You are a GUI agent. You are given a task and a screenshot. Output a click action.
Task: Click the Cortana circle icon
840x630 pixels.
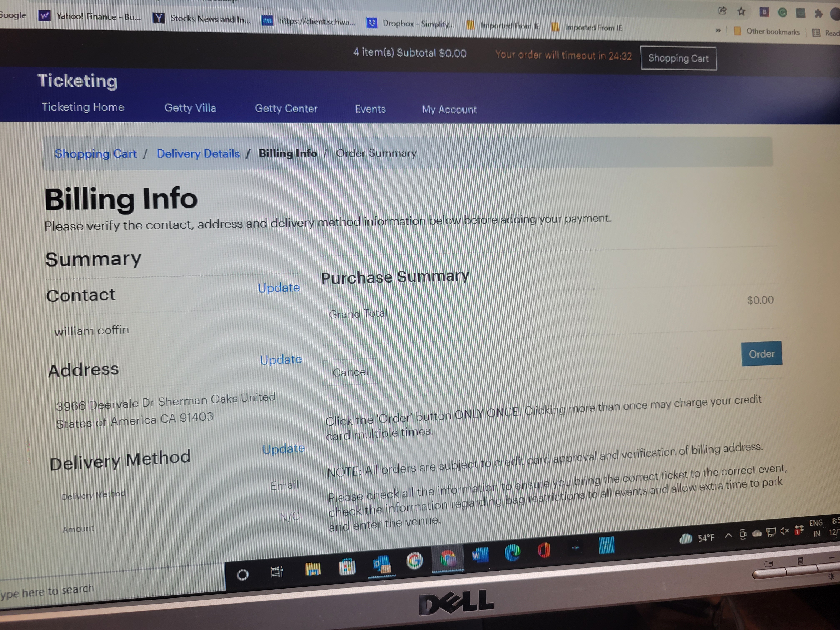point(242,575)
